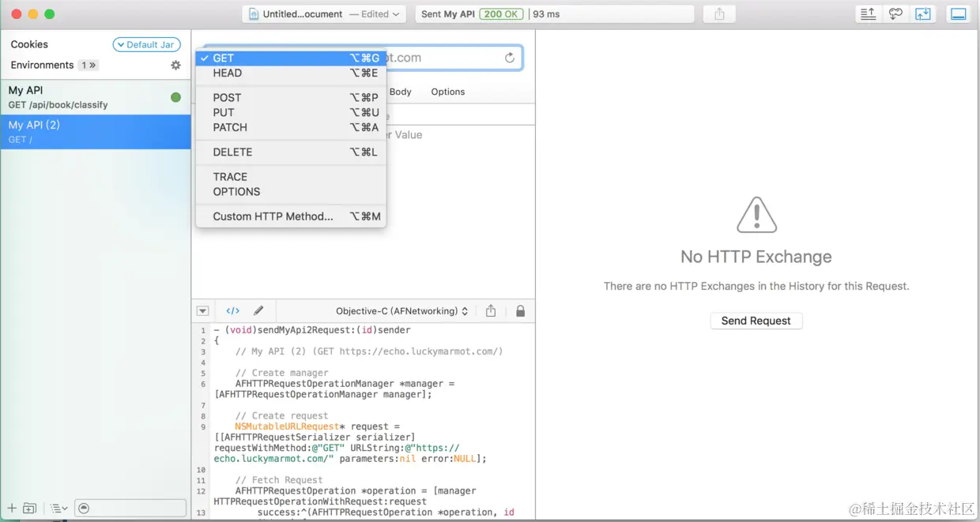Open Custom HTTP Method... entry

291,216
